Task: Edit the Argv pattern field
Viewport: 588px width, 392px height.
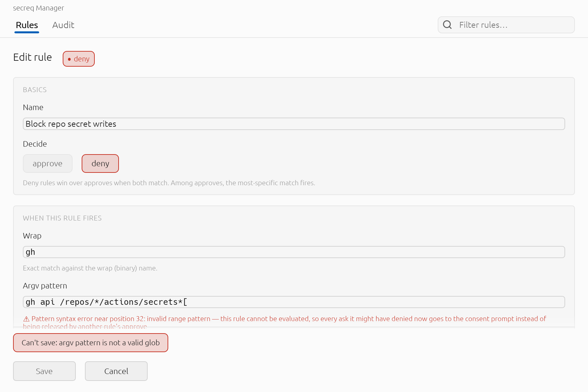Action: tap(294, 302)
